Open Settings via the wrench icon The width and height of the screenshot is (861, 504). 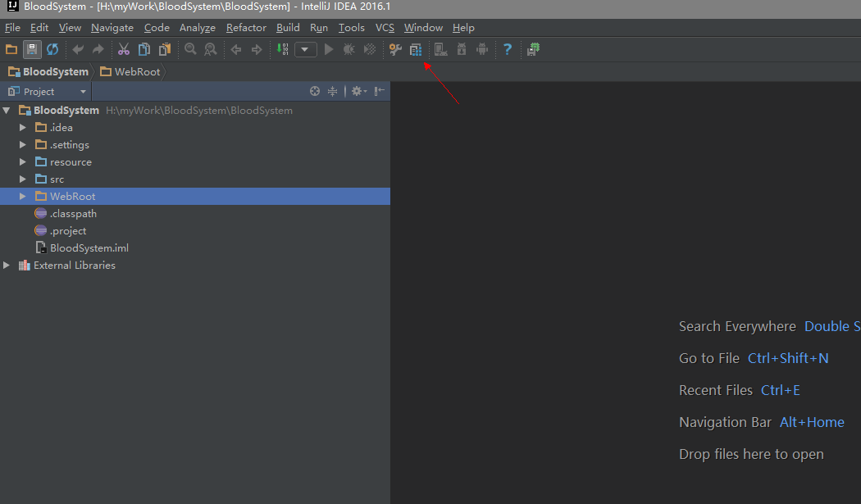395,49
